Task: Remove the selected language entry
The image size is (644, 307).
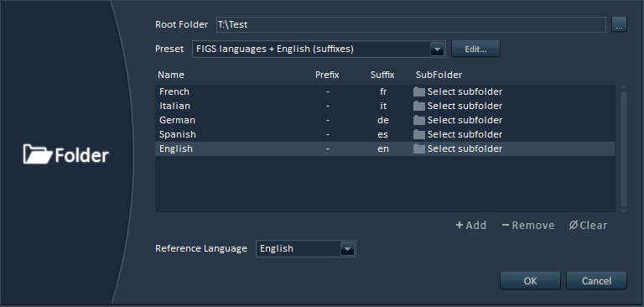Action: coord(528,225)
